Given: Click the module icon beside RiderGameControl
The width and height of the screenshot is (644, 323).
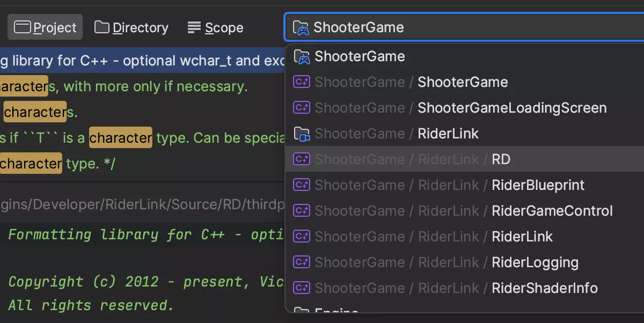Looking at the screenshot, I should tap(302, 211).
